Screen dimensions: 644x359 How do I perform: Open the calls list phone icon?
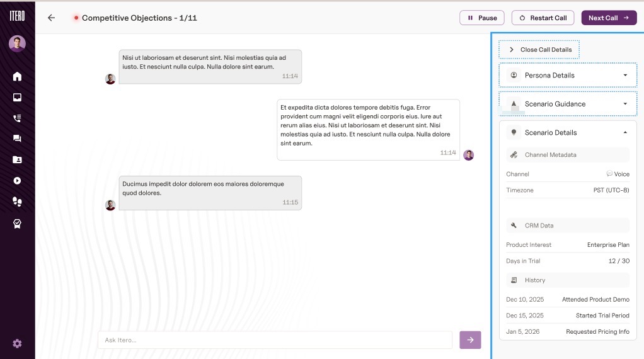(17, 118)
